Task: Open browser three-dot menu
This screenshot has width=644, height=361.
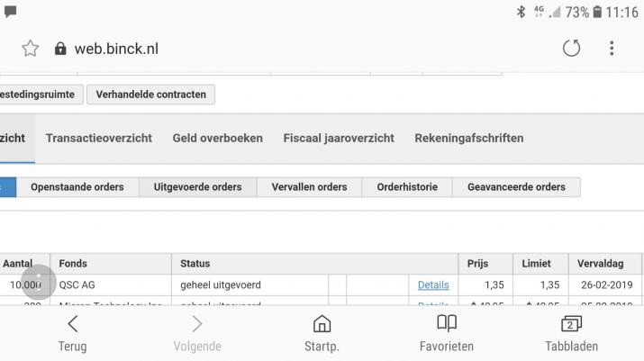Action: (612, 49)
